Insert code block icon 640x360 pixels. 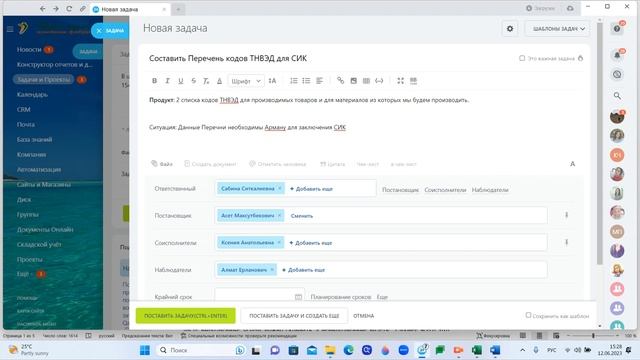point(379,81)
